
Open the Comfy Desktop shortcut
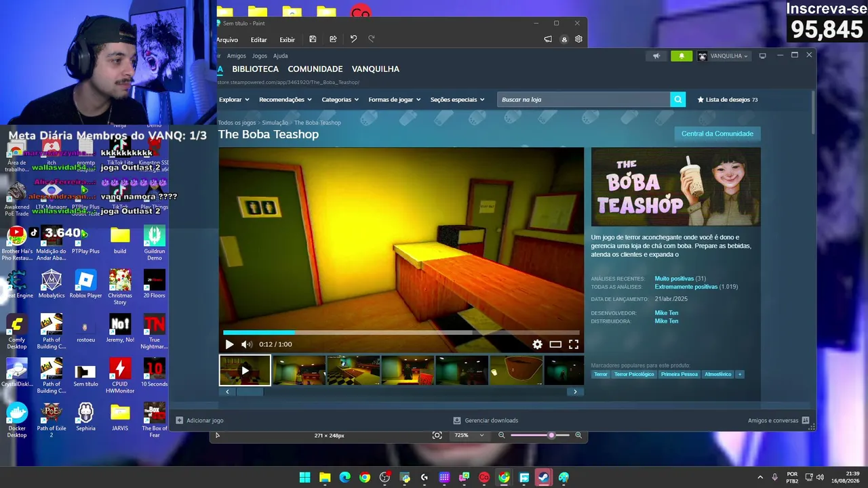click(17, 331)
